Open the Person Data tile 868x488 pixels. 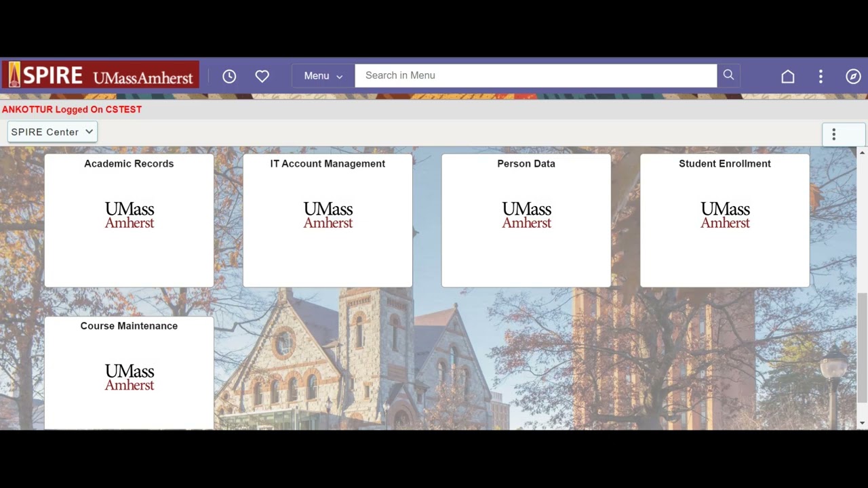point(526,220)
